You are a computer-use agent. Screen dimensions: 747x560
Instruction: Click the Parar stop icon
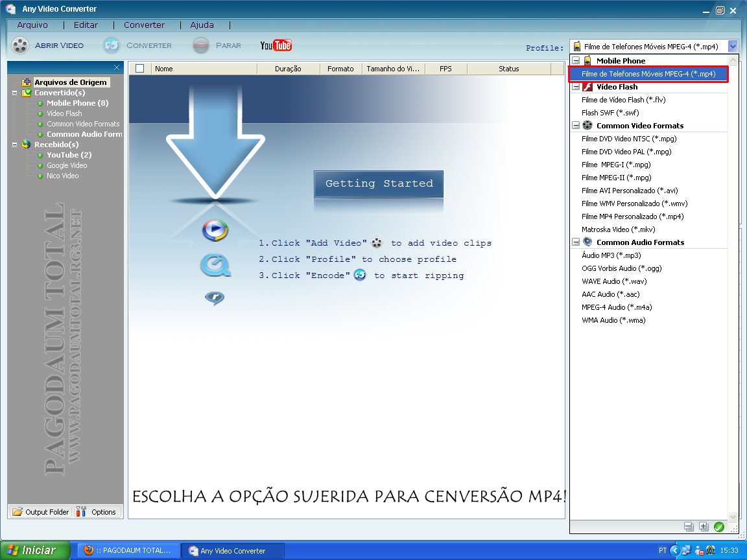pos(201,45)
